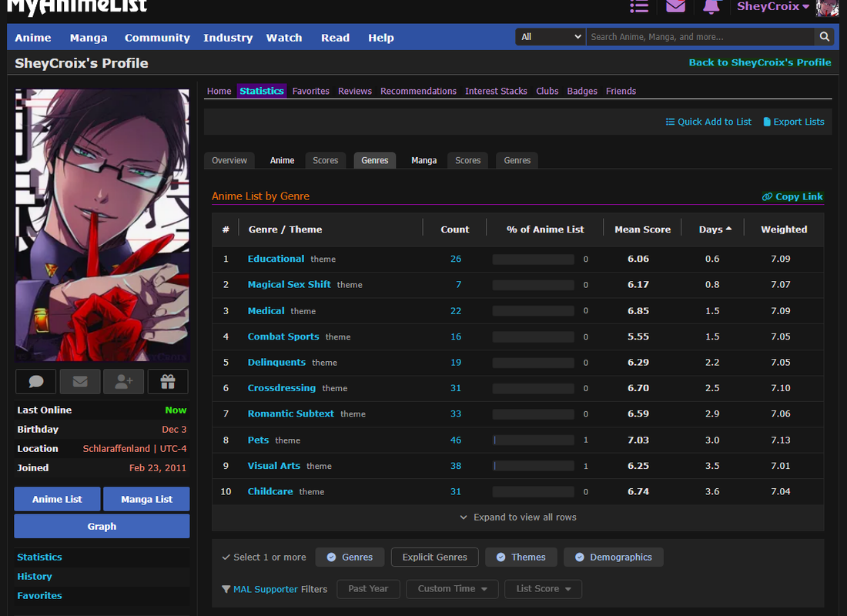Click the add friend icon
The image size is (847, 616).
(124, 381)
